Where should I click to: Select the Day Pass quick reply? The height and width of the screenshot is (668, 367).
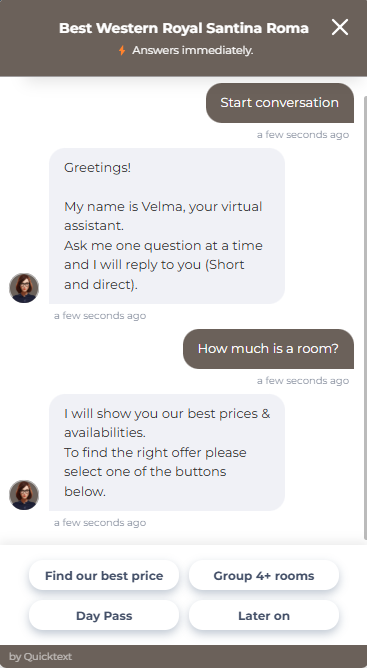104,616
